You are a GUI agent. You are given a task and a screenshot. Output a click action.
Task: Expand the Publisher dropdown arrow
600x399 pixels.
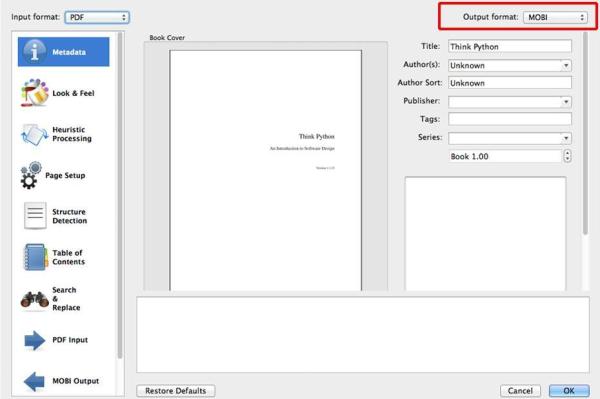[566, 102]
